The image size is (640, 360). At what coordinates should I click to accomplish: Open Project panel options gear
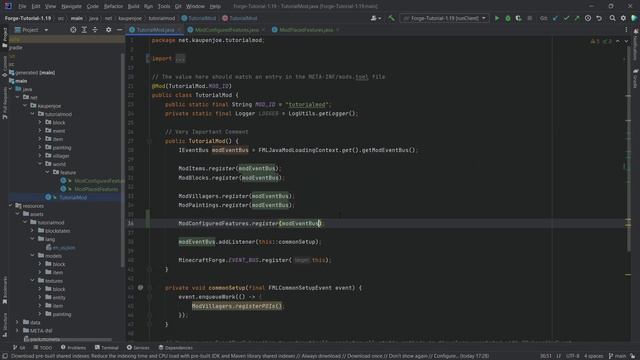coord(108,30)
